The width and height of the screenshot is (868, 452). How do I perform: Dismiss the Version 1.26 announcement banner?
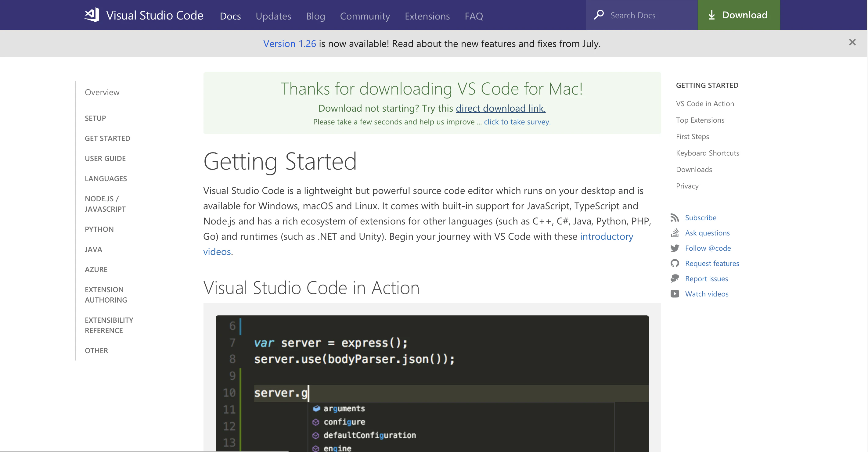coord(852,42)
